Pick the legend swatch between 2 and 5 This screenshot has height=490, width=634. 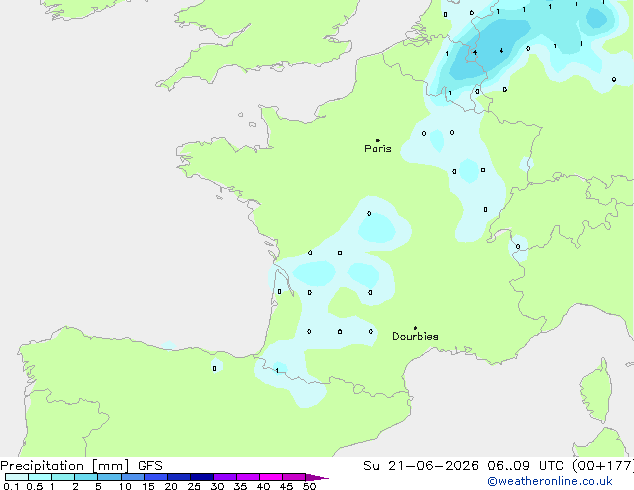pos(86,477)
